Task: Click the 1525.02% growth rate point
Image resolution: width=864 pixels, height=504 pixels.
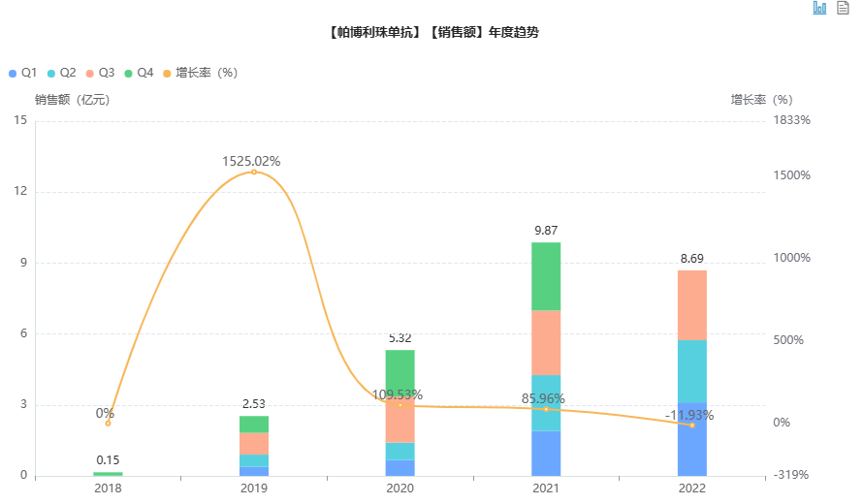Action: (254, 172)
